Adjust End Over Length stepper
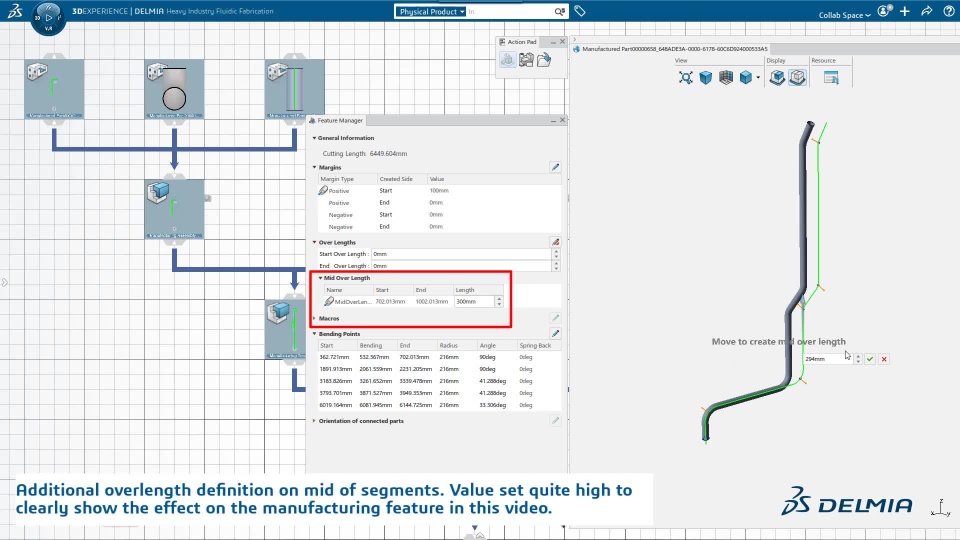This screenshot has height=540, width=960. pyautogui.click(x=556, y=266)
